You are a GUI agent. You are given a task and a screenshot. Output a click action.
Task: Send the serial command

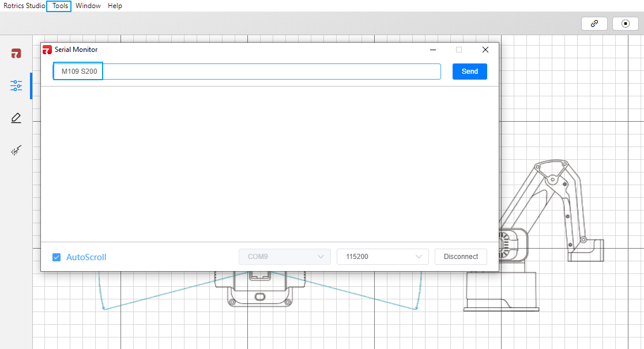(x=470, y=72)
